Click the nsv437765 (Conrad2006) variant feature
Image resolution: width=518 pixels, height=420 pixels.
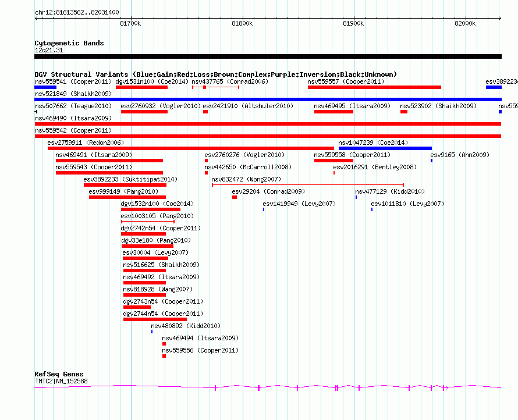pyautogui.click(x=216, y=87)
